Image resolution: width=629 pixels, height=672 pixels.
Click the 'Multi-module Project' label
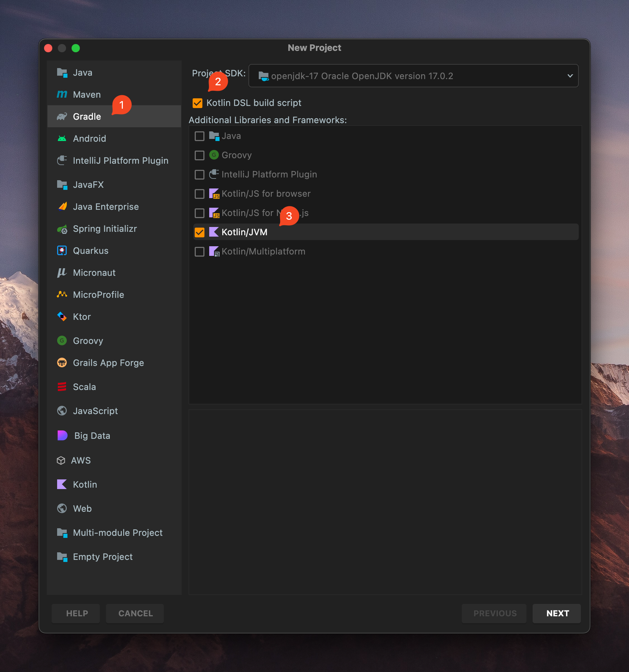tap(118, 533)
